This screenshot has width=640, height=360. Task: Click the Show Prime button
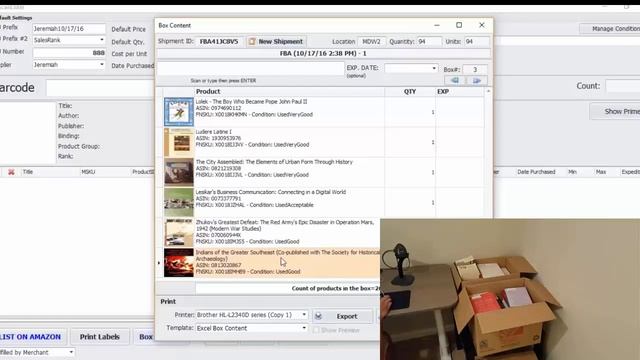pos(615,111)
